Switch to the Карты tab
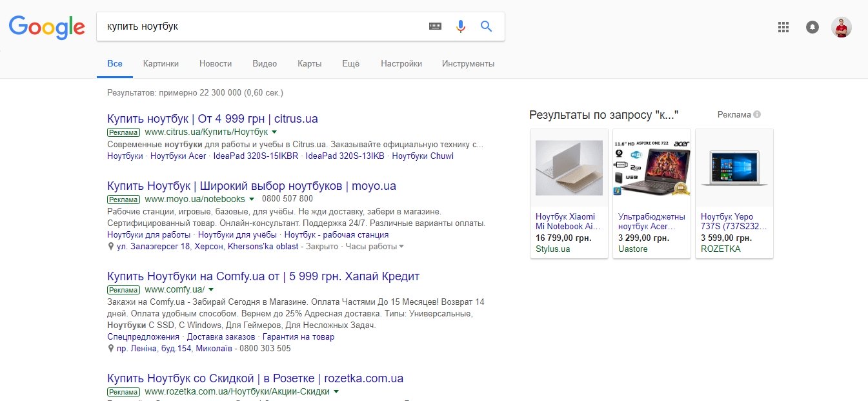The height and width of the screenshot is (401, 868). tap(310, 64)
